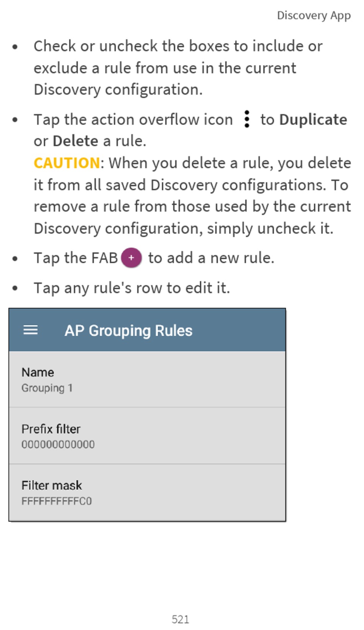Click the purple FAB plus icon
This screenshot has height=630, width=364.
tap(131, 258)
